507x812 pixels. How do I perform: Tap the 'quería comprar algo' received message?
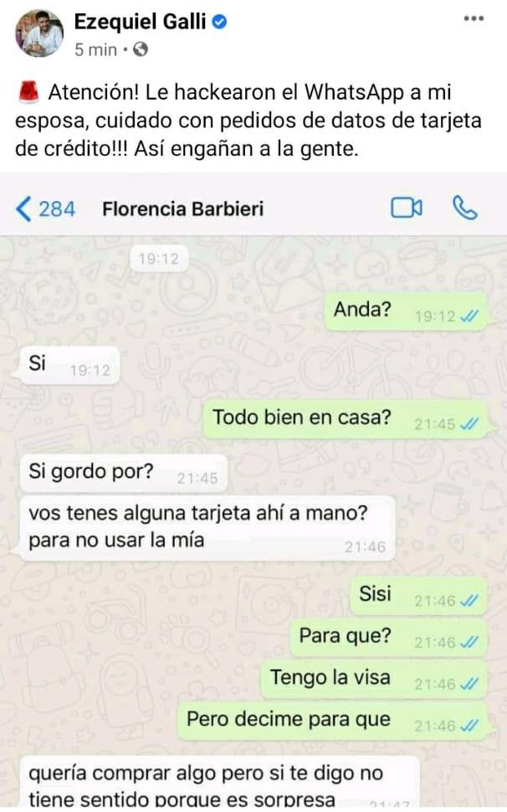click(219, 783)
